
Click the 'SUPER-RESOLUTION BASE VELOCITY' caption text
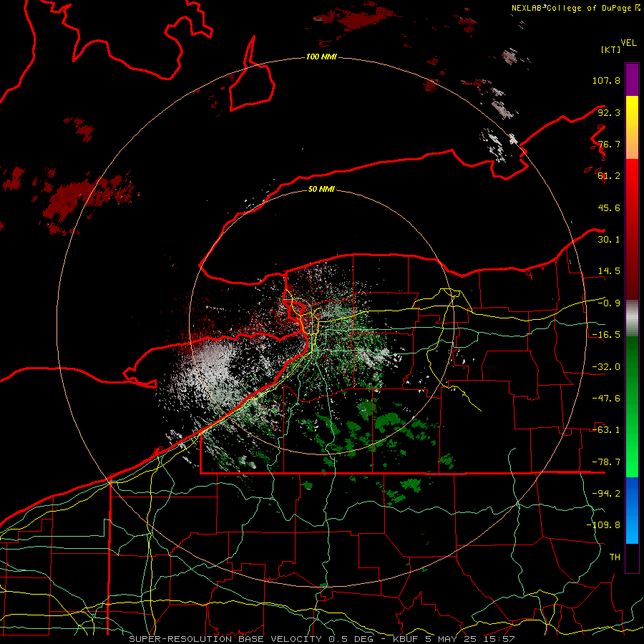pyautogui.click(x=225, y=639)
